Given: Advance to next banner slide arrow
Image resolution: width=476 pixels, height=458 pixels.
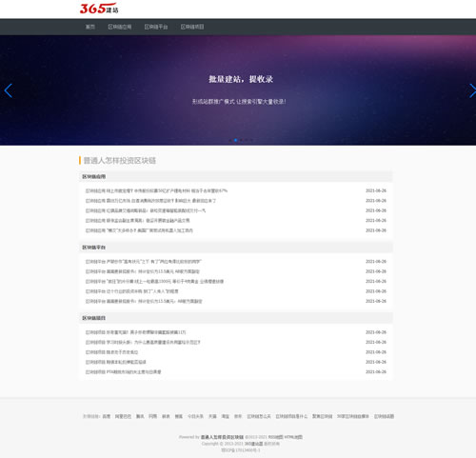Looking at the screenshot, I should coord(472,90).
